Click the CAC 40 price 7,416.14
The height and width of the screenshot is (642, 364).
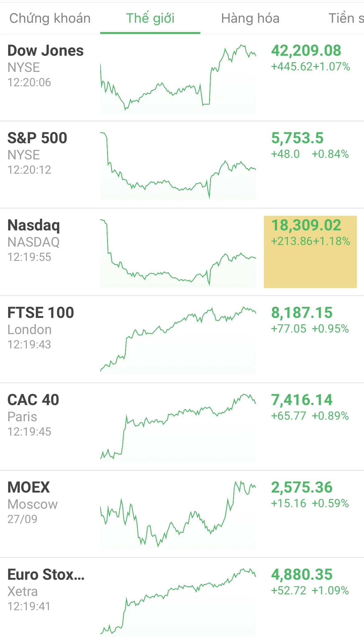(302, 400)
